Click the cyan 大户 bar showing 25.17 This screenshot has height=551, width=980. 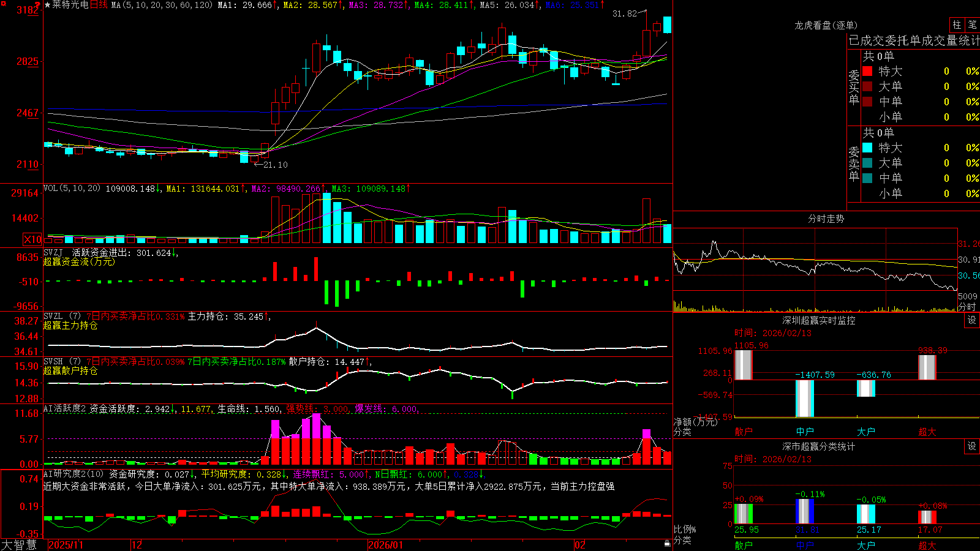[866, 514]
